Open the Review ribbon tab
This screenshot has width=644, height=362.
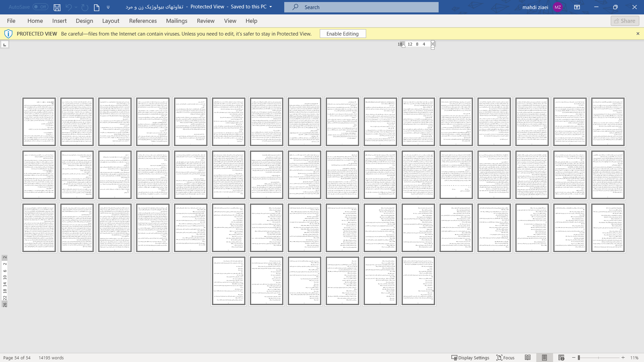[206, 21]
